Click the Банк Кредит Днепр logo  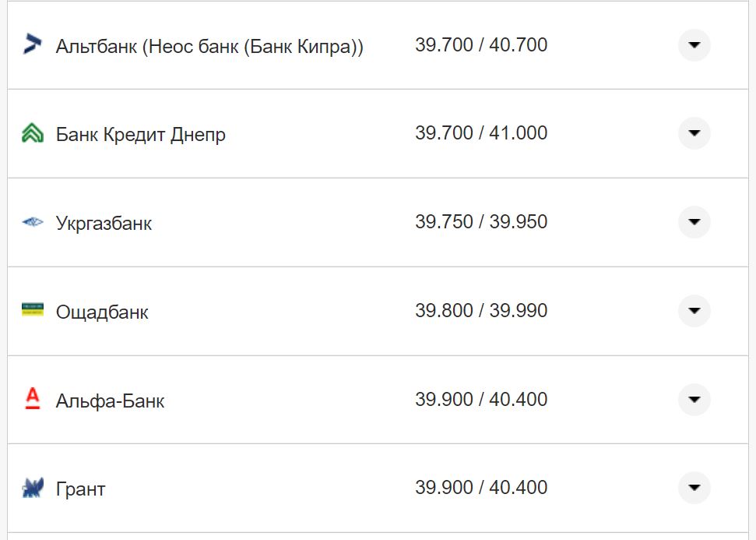coord(33,133)
